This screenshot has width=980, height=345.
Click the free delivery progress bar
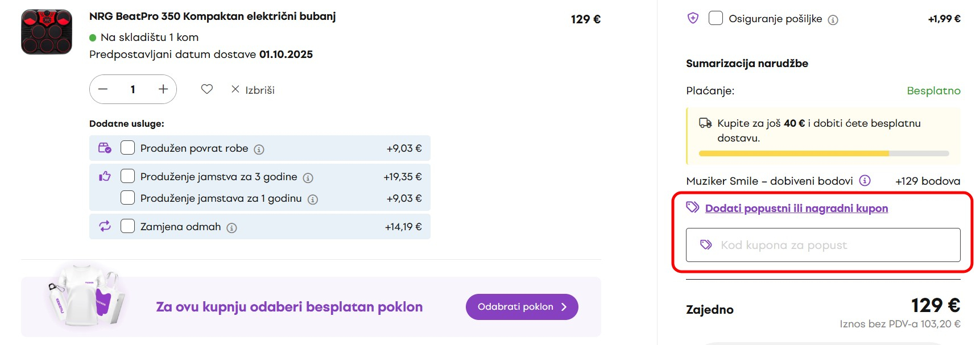(x=823, y=153)
